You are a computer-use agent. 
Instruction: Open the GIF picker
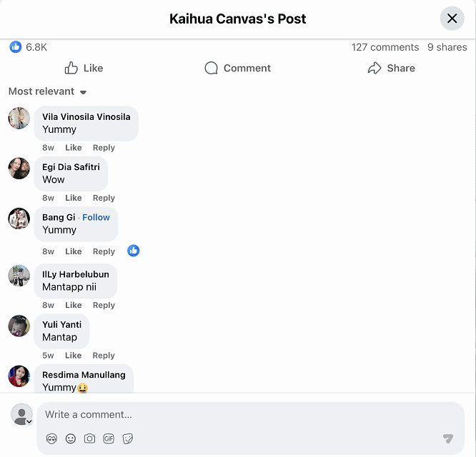click(109, 438)
